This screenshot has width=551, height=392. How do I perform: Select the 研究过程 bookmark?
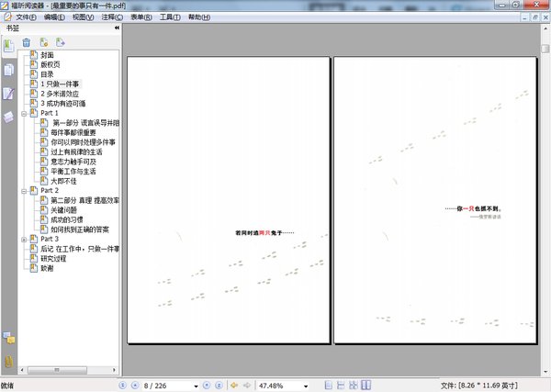[x=53, y=259]
